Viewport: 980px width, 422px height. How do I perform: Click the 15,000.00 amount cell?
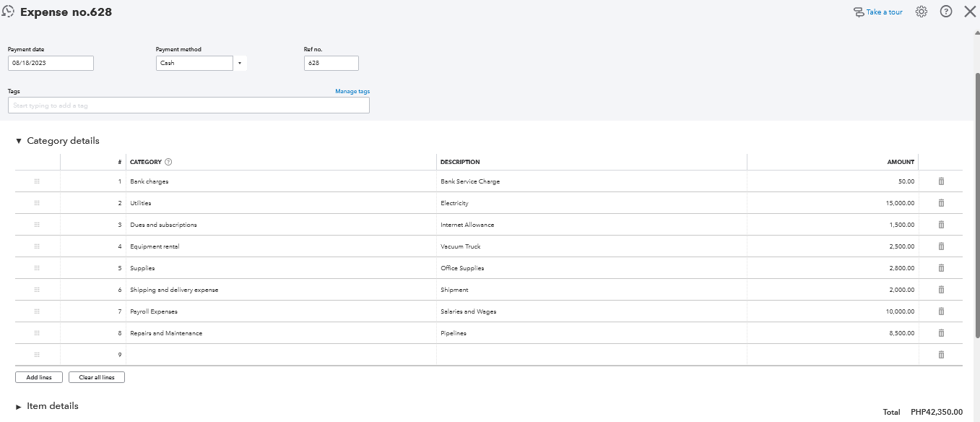point(833,203)
